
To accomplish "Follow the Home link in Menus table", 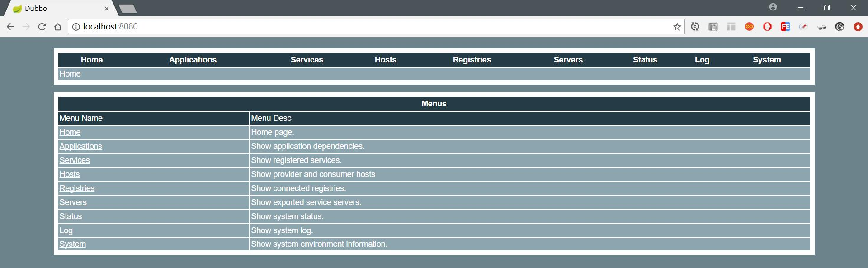I will coord(70,132).
